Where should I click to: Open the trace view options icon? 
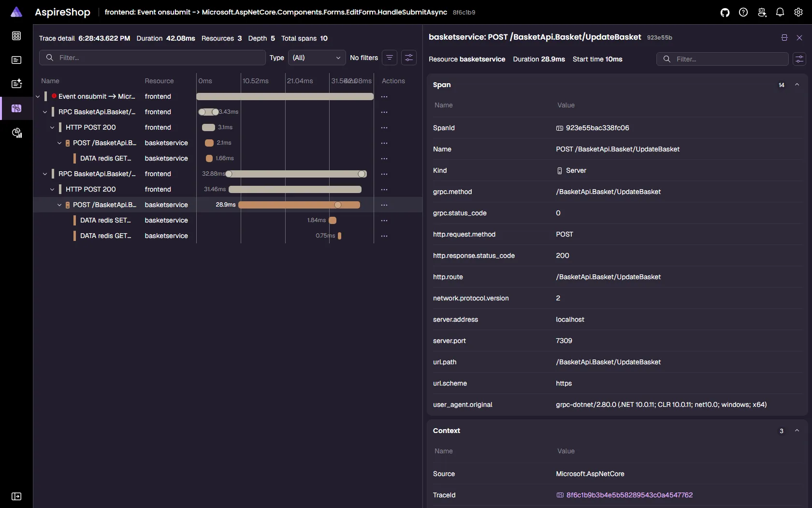[409, 58]
